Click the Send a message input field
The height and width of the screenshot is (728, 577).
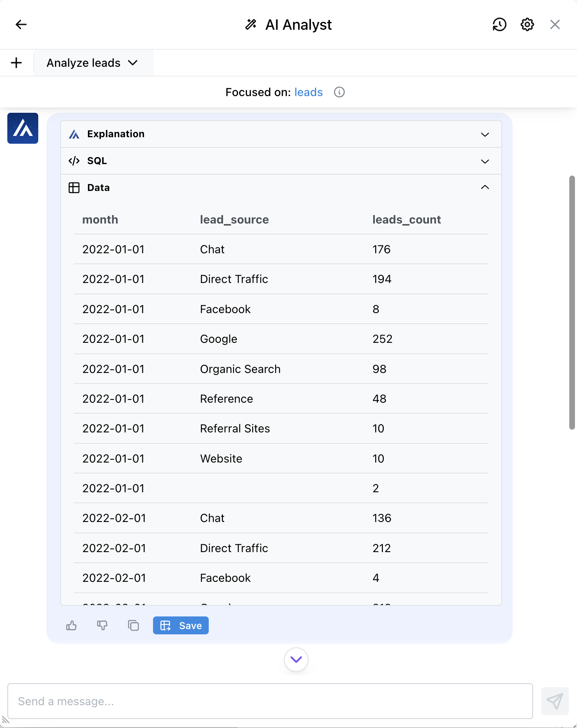[x=270, y=701]
